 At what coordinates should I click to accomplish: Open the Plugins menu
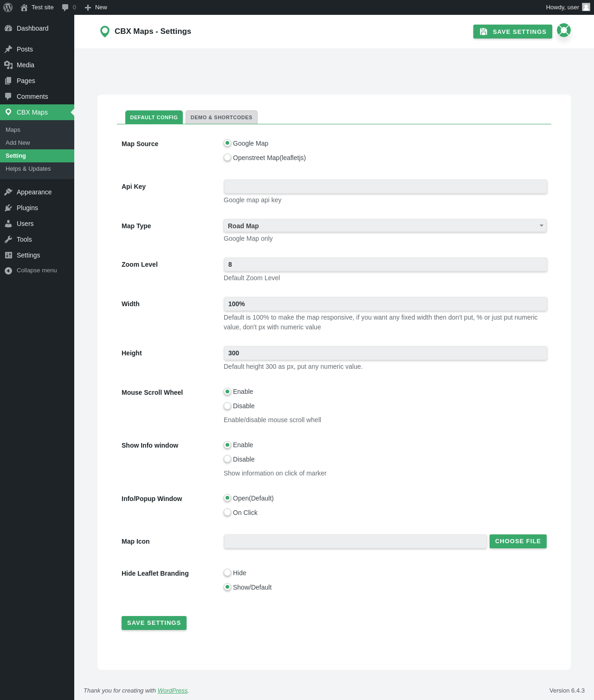pos(37,208)
